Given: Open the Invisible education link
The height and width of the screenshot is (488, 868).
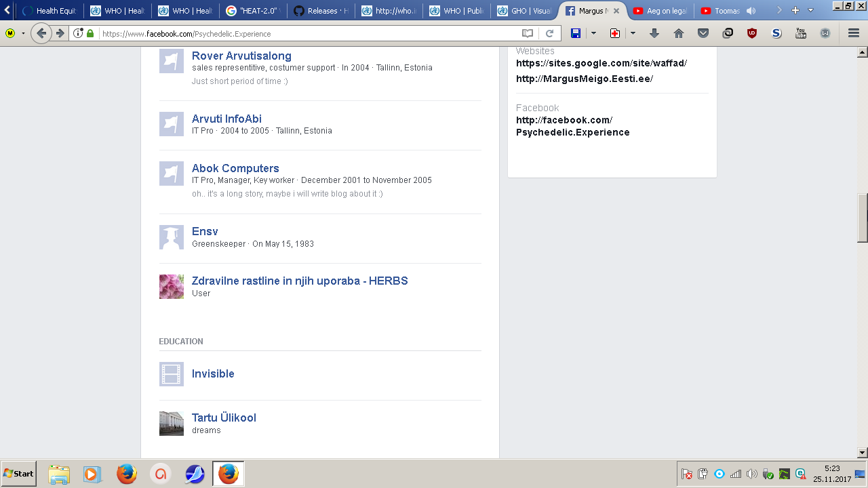Looking at the screenshot, I should coord(213,373).
